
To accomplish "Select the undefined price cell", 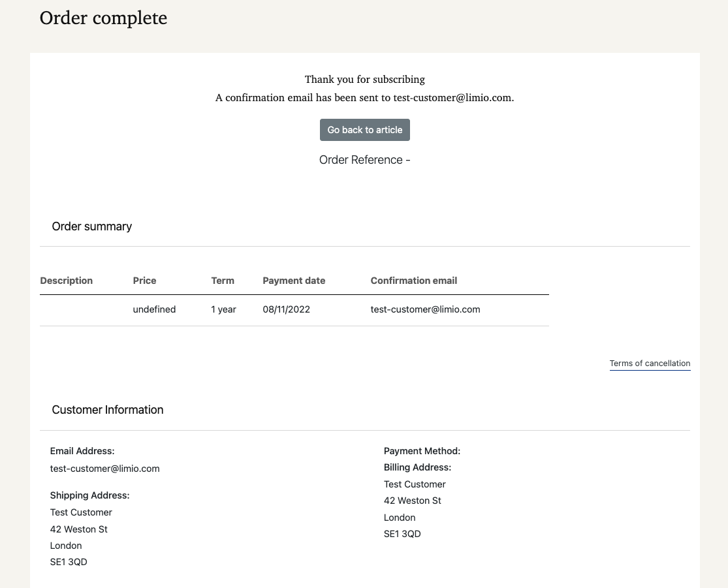I will pyautogui.click(x=154, y=309).
